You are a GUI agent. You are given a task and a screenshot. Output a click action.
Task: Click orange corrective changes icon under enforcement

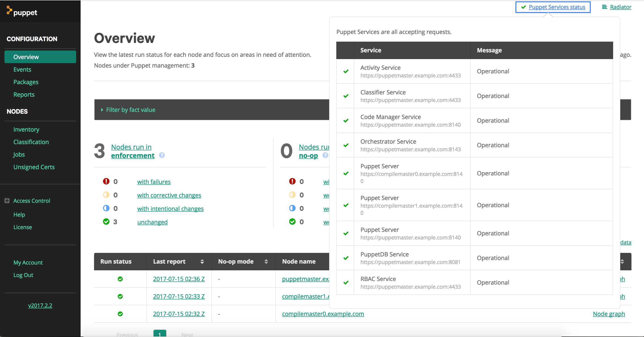(106, 195)
